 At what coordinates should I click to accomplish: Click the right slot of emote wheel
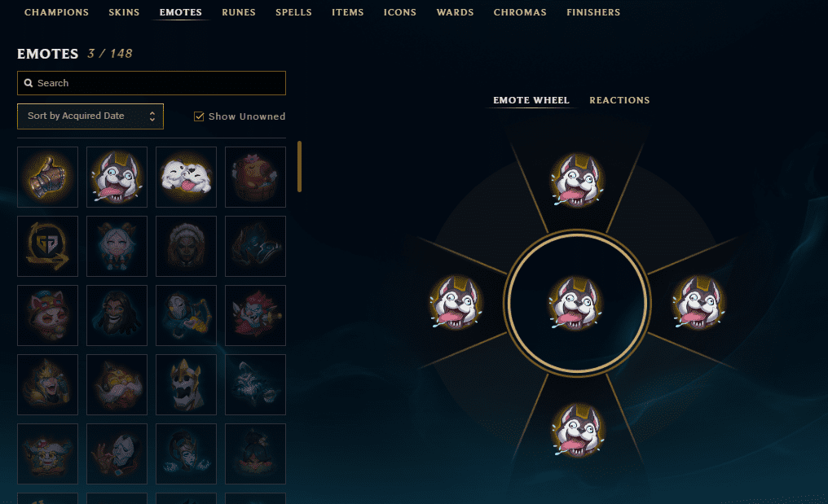coord(698,302)
